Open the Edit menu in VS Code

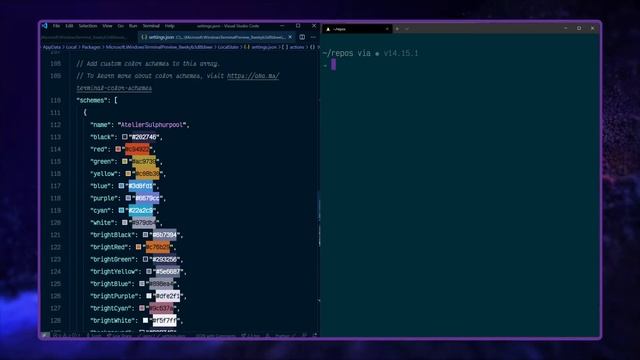[69, 26]
